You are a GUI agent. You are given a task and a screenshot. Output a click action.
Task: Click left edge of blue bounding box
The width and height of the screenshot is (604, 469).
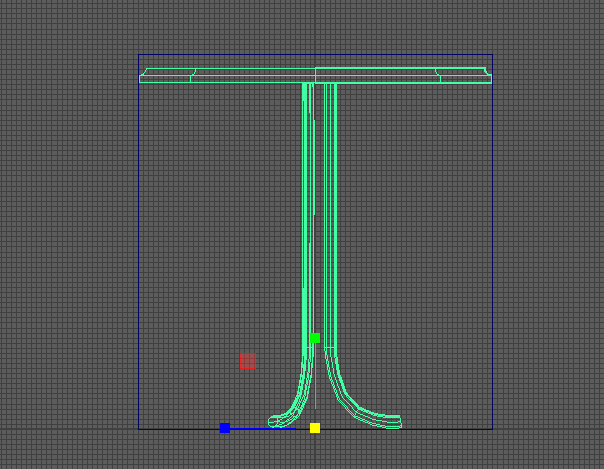[139, 250]
